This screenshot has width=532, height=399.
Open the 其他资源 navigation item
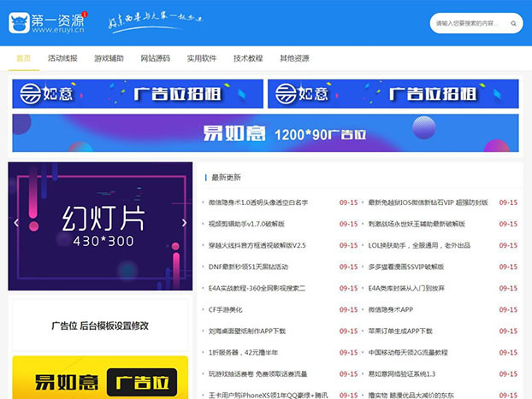click(x=294, y=58)
